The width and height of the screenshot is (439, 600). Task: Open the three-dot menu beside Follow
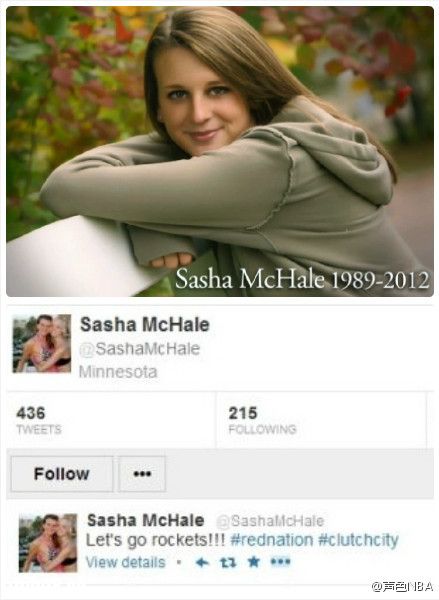click(142, 474)
